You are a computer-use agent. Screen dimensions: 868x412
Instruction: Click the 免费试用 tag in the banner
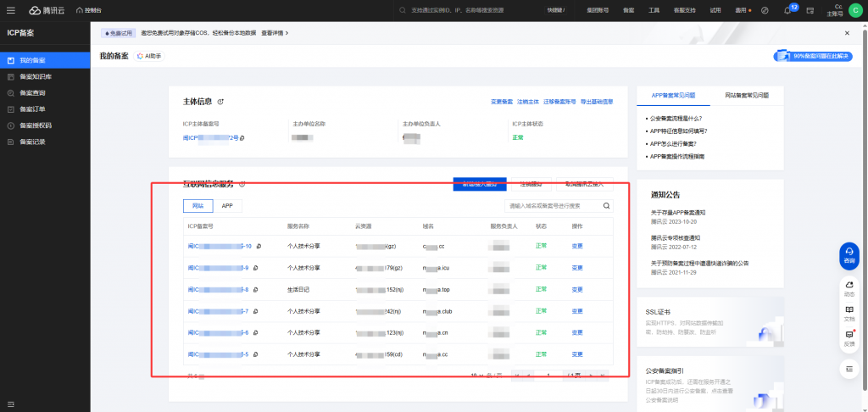click(119, 33)
